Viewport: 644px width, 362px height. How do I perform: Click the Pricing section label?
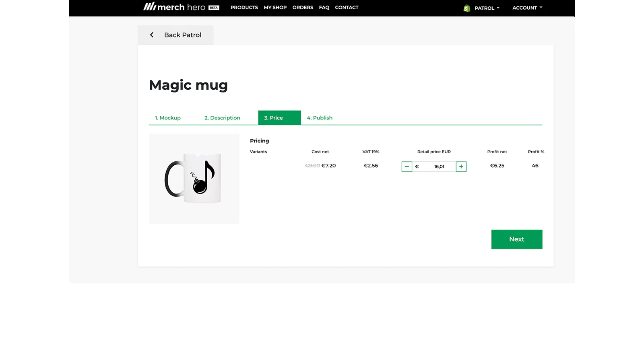coord(259,141)
